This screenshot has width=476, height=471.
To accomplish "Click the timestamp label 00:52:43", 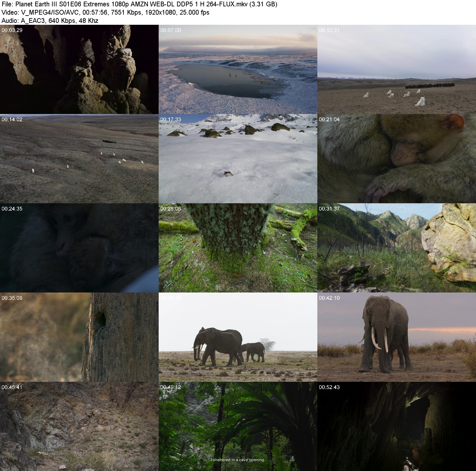I will 329,387.
